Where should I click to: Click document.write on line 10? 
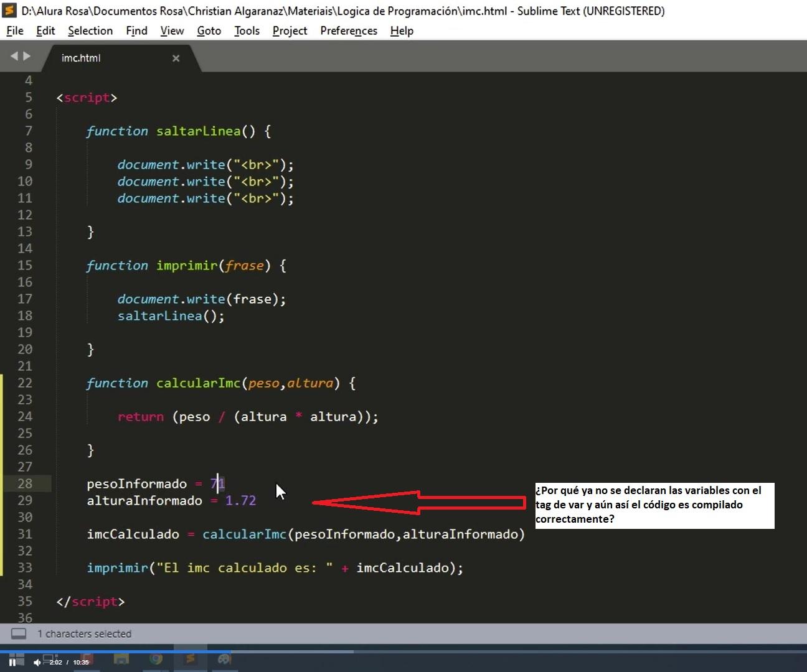[x=171, y=182]
